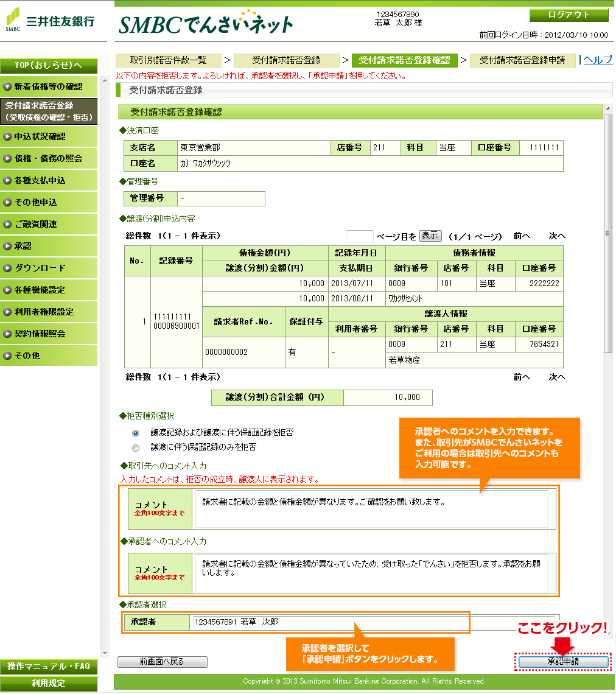
Task: Click arrow icon beside 各種支払申込
Action: click(7, 181)
